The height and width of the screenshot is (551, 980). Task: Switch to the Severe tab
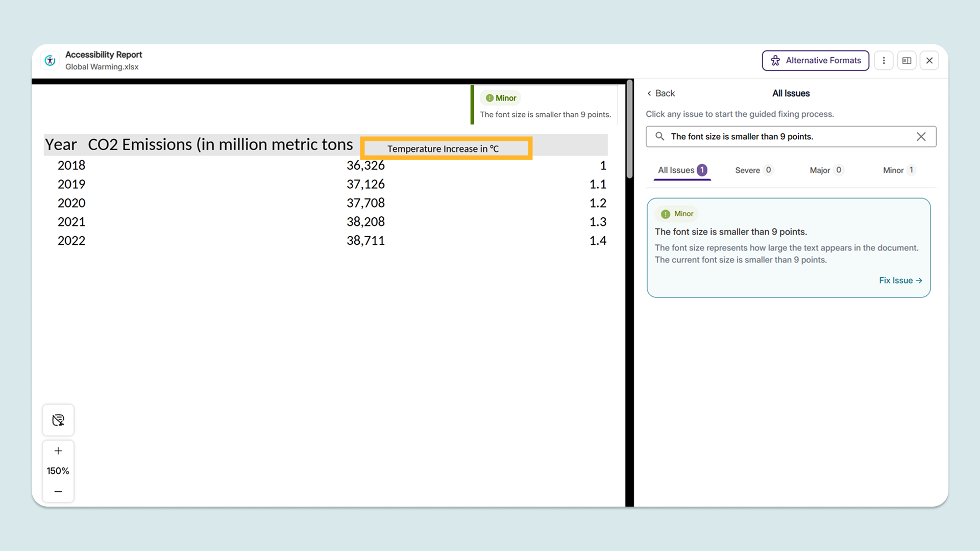click(754, 170)
